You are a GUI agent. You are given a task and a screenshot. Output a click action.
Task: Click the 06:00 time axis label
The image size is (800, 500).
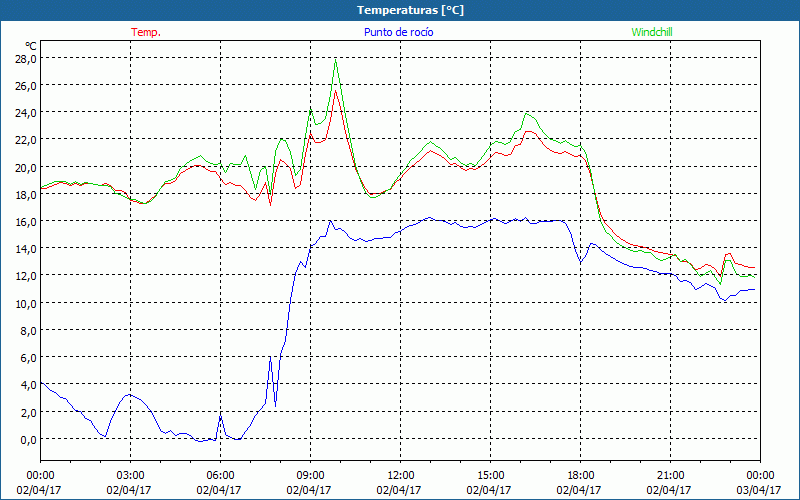(220, 476)
